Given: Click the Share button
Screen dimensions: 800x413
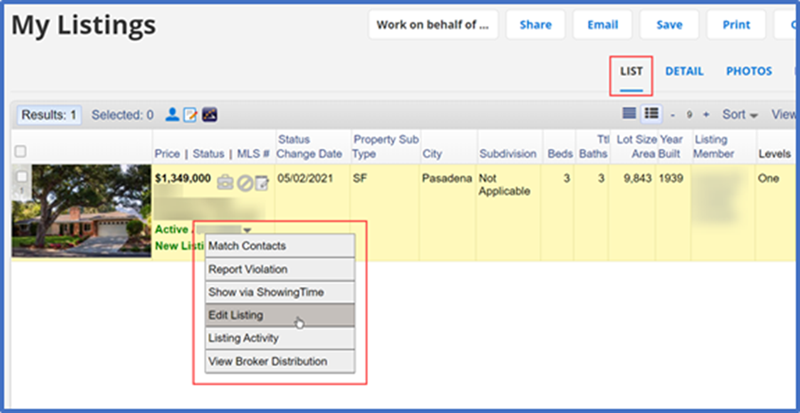Looking at the screenshot, I should pyautogui.click(x=535, y=25).
